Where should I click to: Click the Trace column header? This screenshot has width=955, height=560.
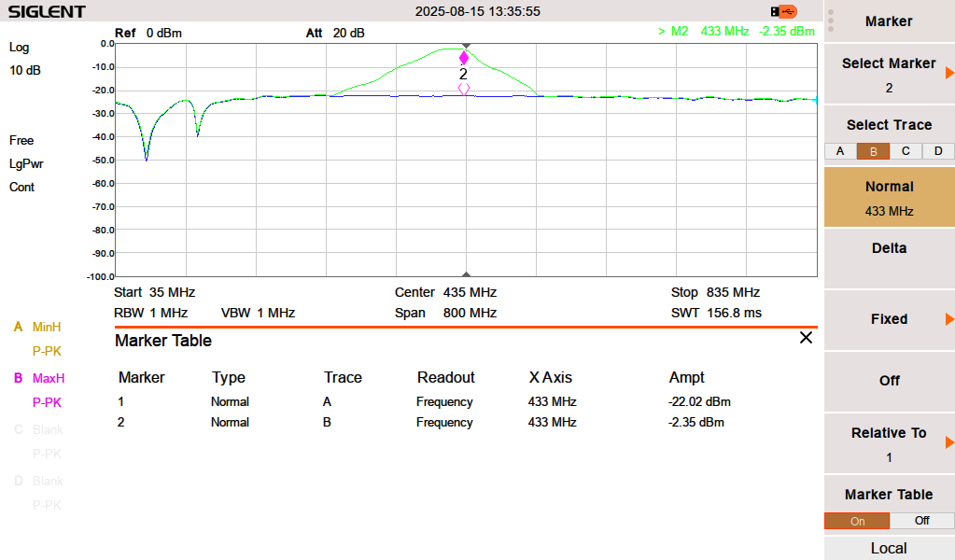pos(343,377)
